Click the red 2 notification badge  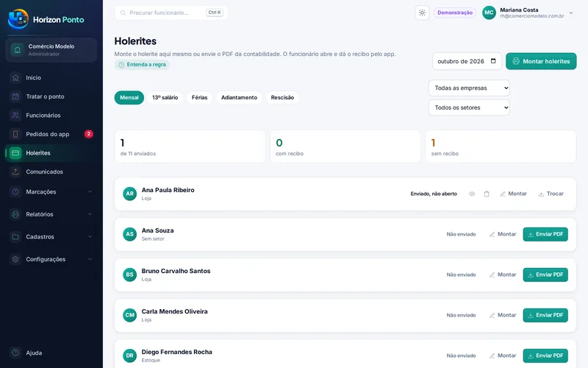pos(88,134)
